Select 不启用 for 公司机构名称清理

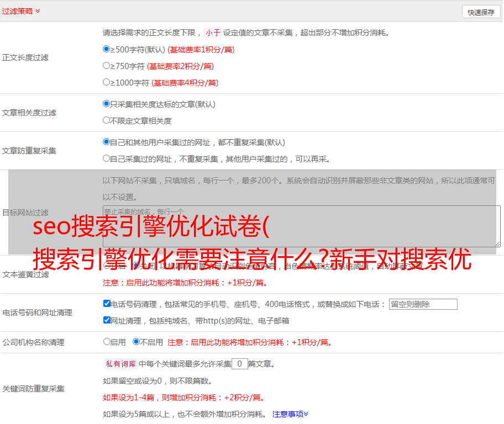(x=136, y=342)
